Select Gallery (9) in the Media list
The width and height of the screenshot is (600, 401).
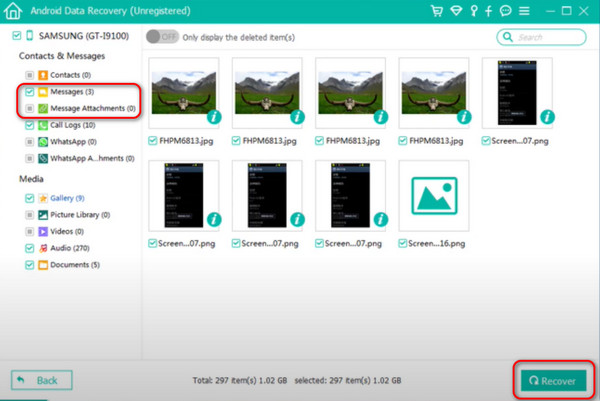(x=68, y=198)
